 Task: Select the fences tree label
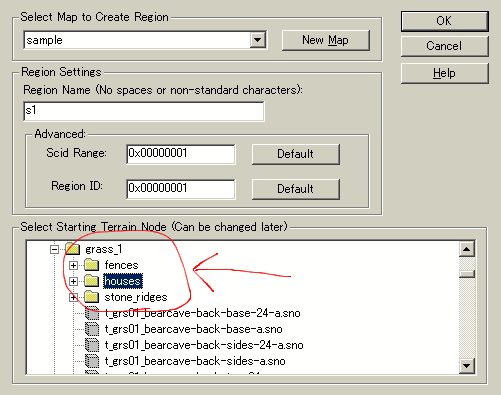[x=121, y=265]
